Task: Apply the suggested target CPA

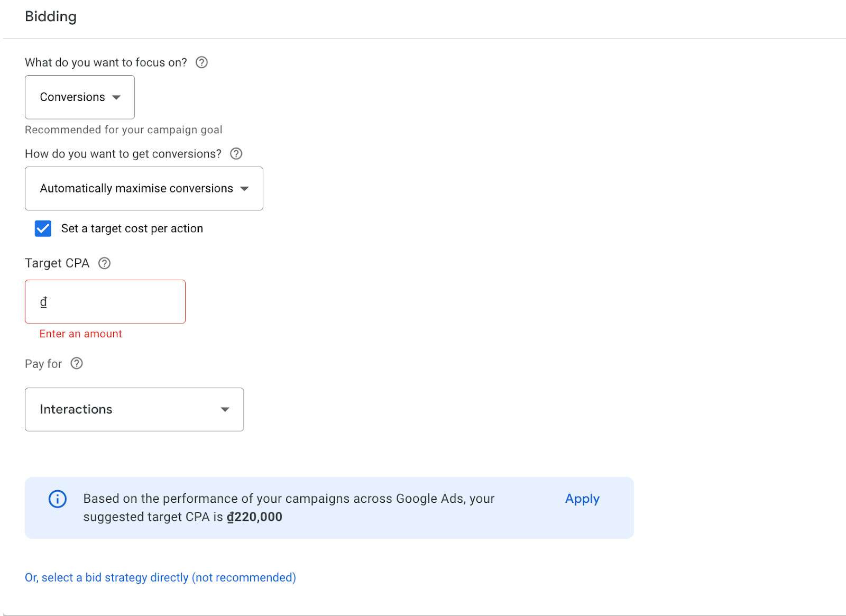Action: pyautogui.click(x=582, y=499)
